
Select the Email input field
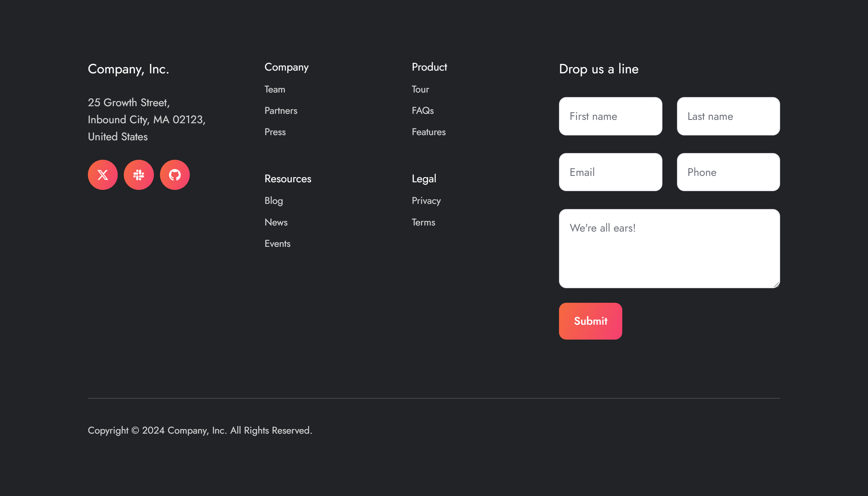coord(610,172)
